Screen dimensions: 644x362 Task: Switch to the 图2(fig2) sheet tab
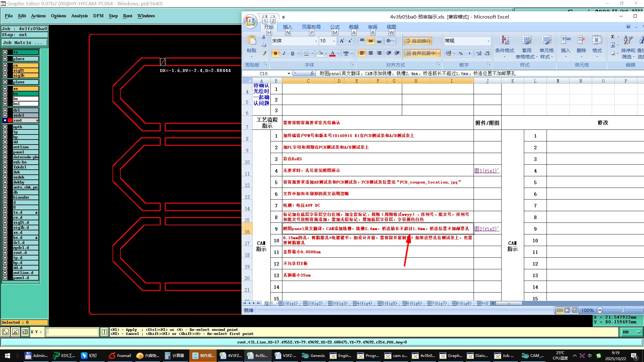313,303
